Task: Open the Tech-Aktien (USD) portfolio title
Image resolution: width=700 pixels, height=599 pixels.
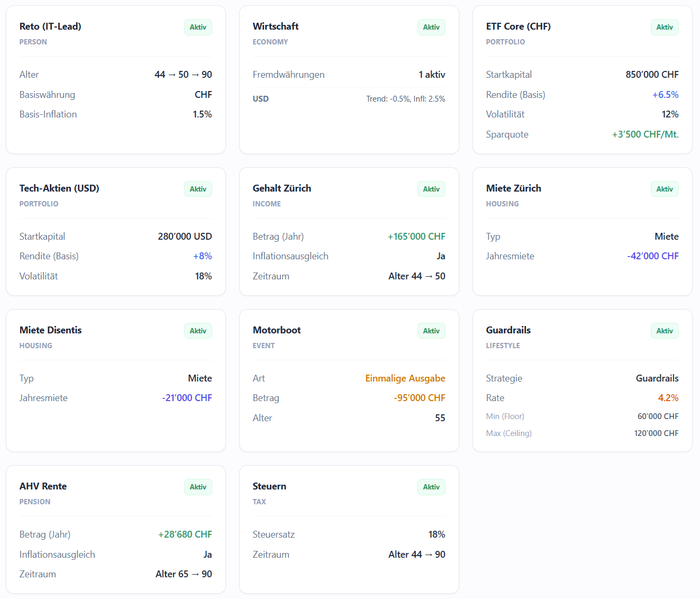Action: pos(59,188)
